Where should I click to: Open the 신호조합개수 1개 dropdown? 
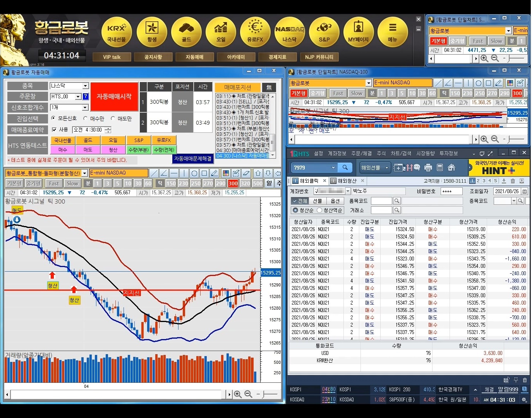(85, 107)
